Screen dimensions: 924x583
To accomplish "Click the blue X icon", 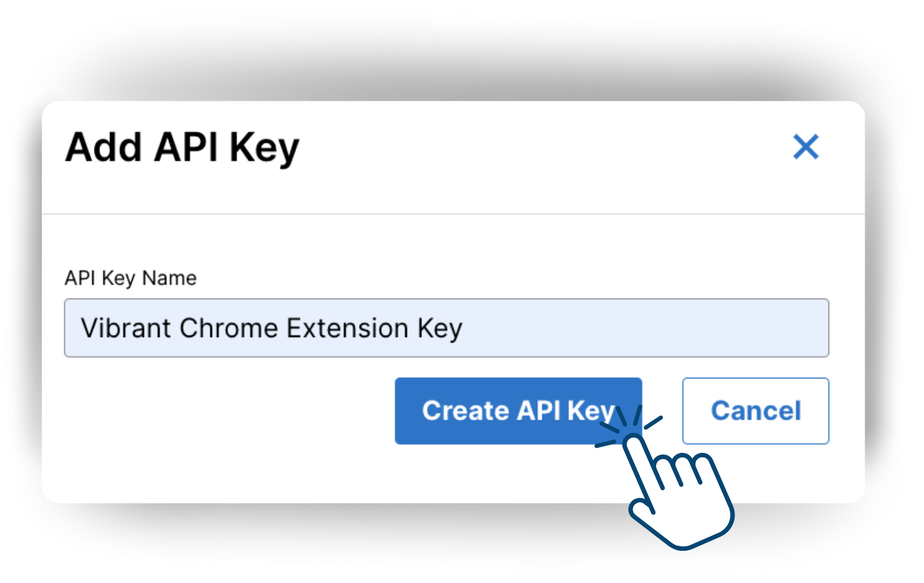I will 806,147.
